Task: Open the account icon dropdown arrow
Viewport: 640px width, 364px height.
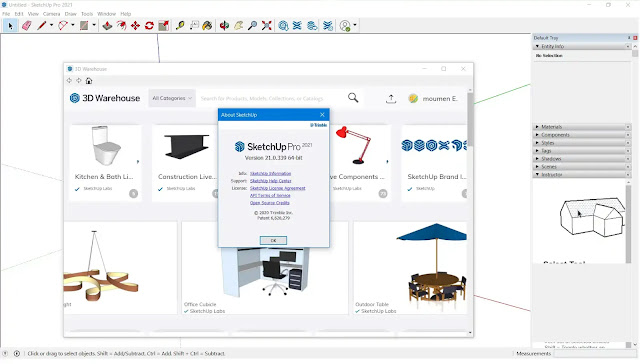Action: (355, 25)
